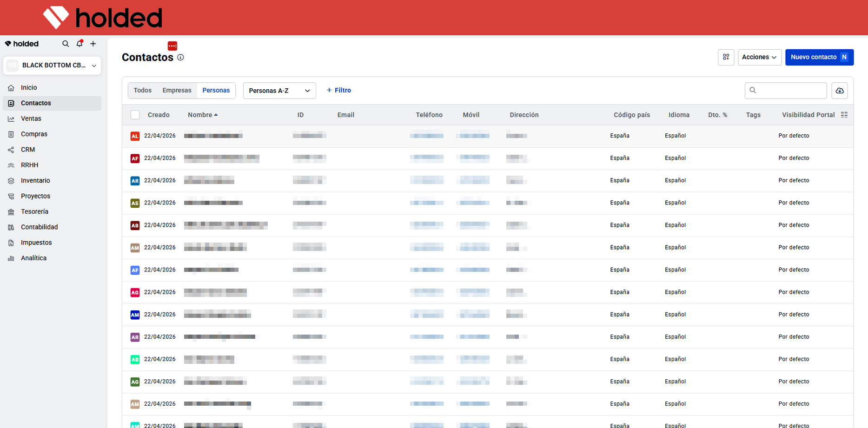Click the cloud download export icon
The height and width of the screenshot is (428, 868).
point(840,91)
